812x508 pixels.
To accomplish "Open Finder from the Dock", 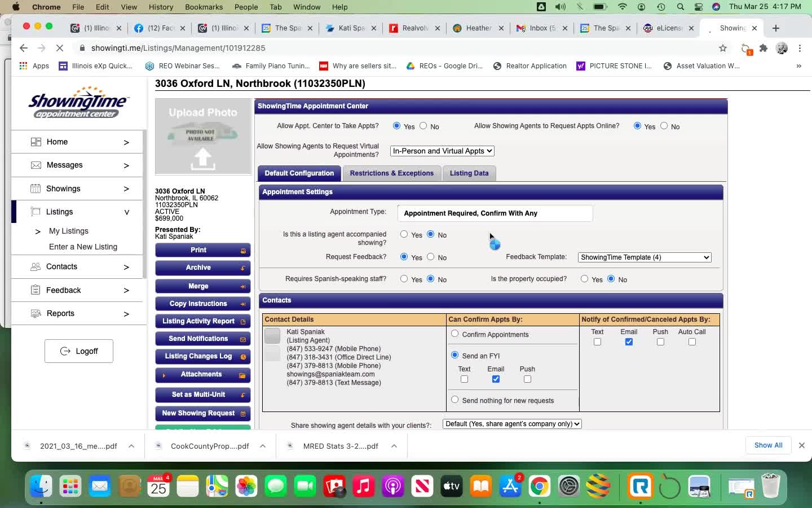I will click(x=41, y=486).
